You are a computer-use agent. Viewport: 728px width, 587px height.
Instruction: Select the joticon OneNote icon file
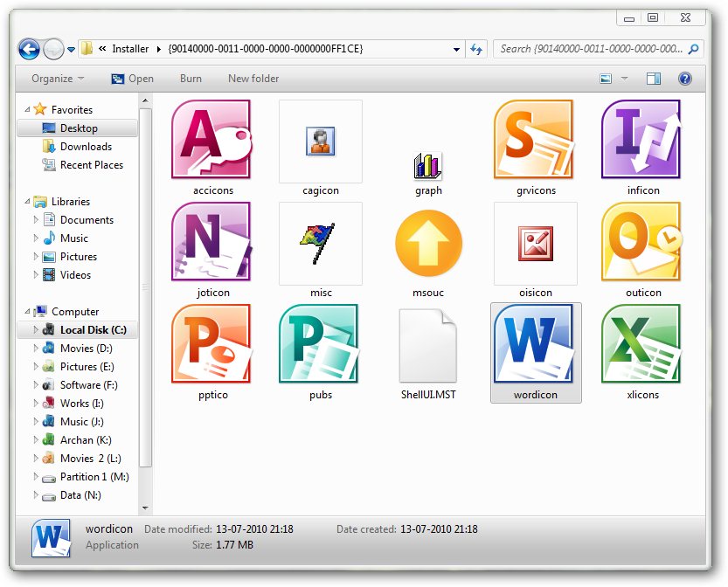pyautogui.click(x=211, y=244)
